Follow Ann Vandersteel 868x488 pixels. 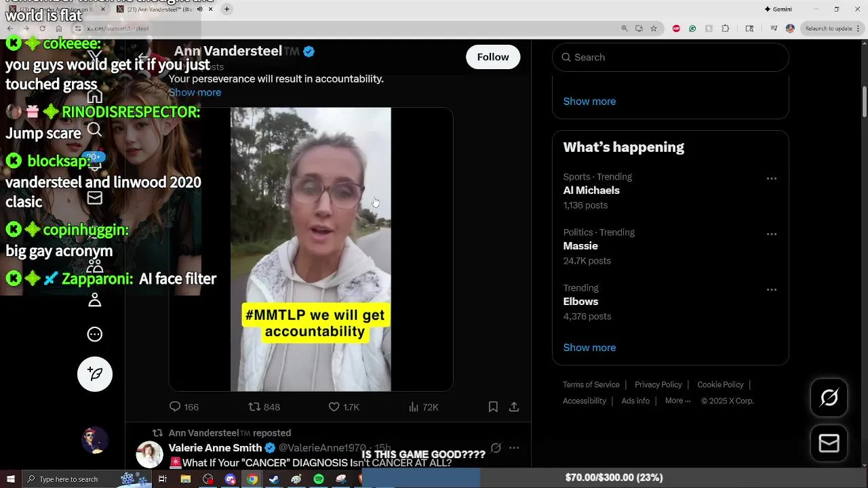(493, 57)
